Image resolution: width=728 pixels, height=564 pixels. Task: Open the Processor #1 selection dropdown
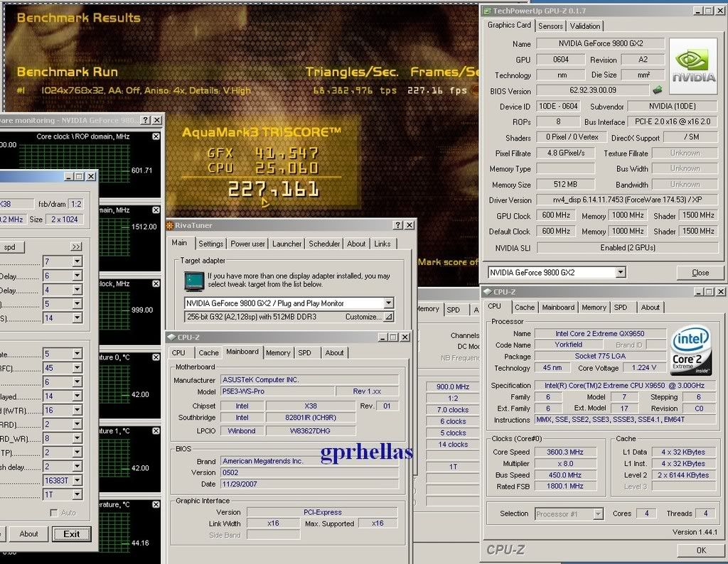pyautogui.click(x=598, y=514)
